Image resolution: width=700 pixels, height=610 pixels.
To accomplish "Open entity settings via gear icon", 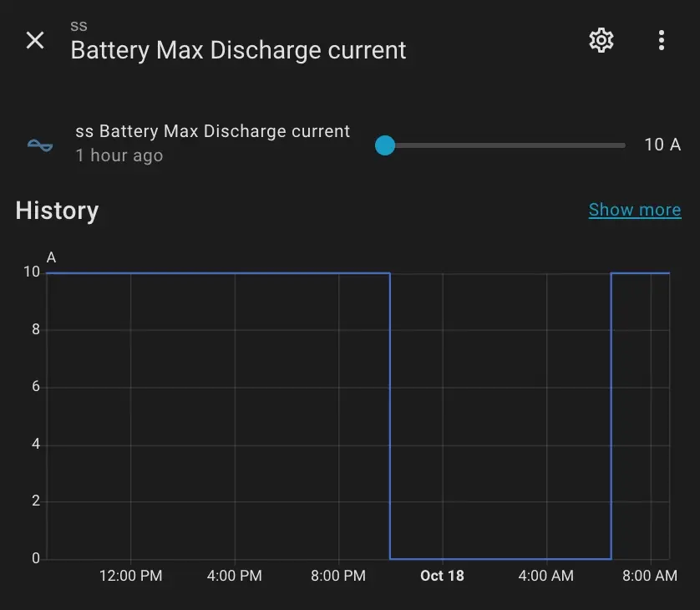I will click(x=601, y=40).
